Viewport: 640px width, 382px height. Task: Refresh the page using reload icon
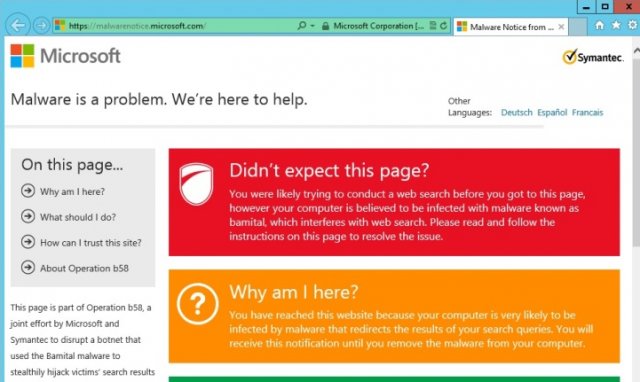click(x=443, y=26)
